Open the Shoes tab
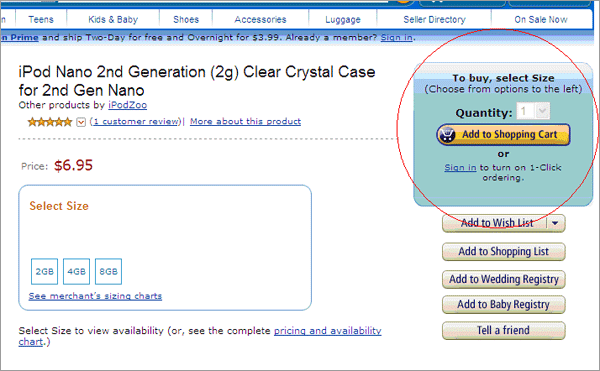The image size is (600, 371). click(x=186, y=20)
